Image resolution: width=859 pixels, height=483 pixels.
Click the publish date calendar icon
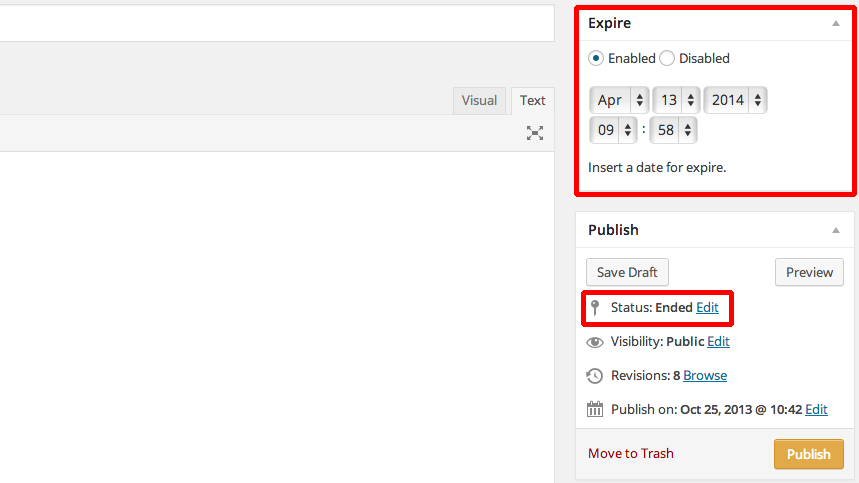595,409
